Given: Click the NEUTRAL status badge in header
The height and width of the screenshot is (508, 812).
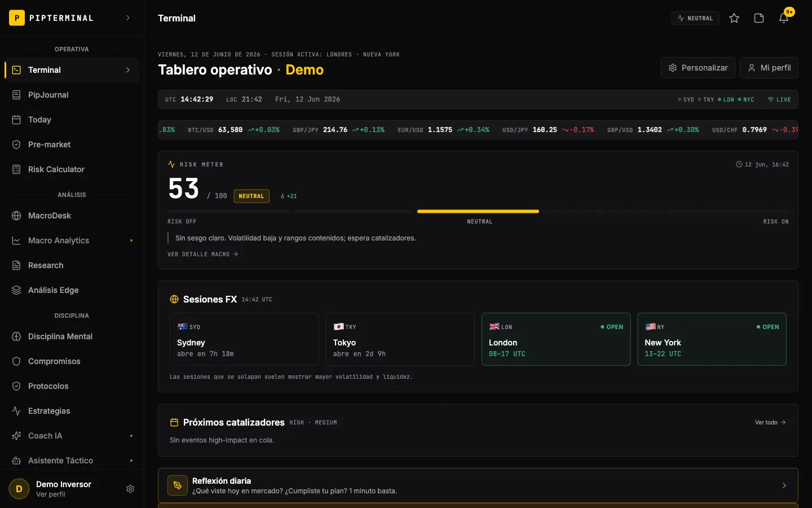Looking at the screenshot, I should 695,18.
